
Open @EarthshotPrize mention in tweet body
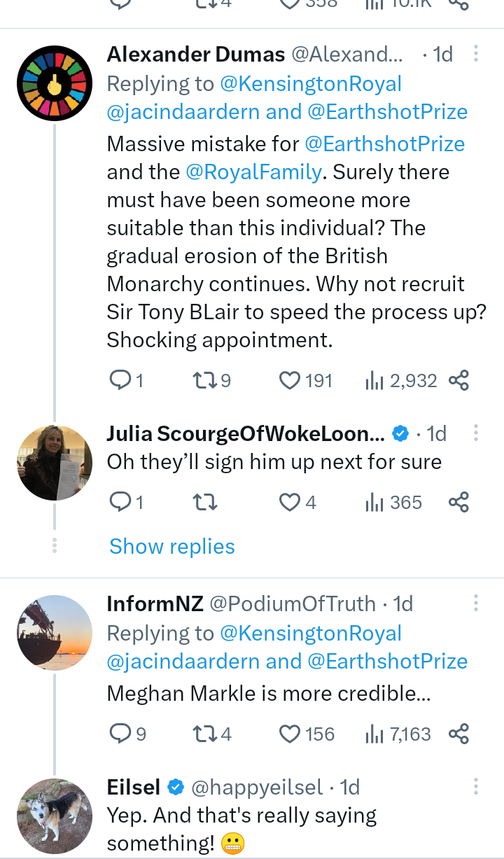(x=384, y=144)
